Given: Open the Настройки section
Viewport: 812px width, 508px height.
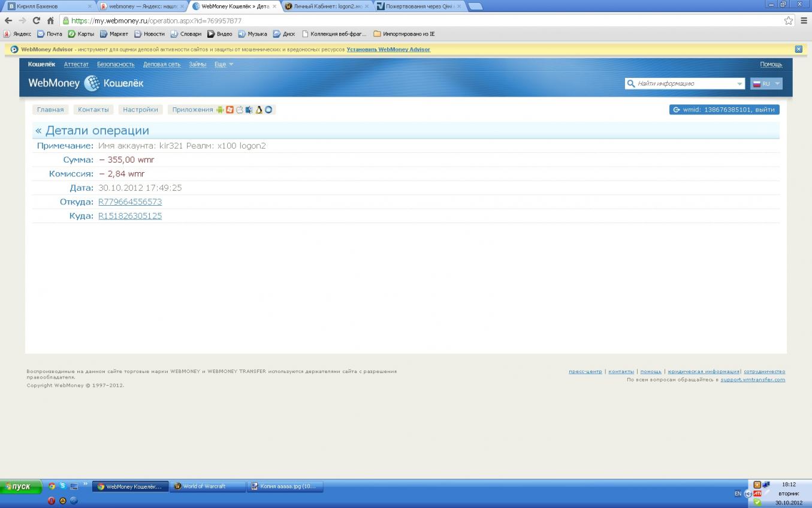Looking at the screenshot, I should pos(140,110).
